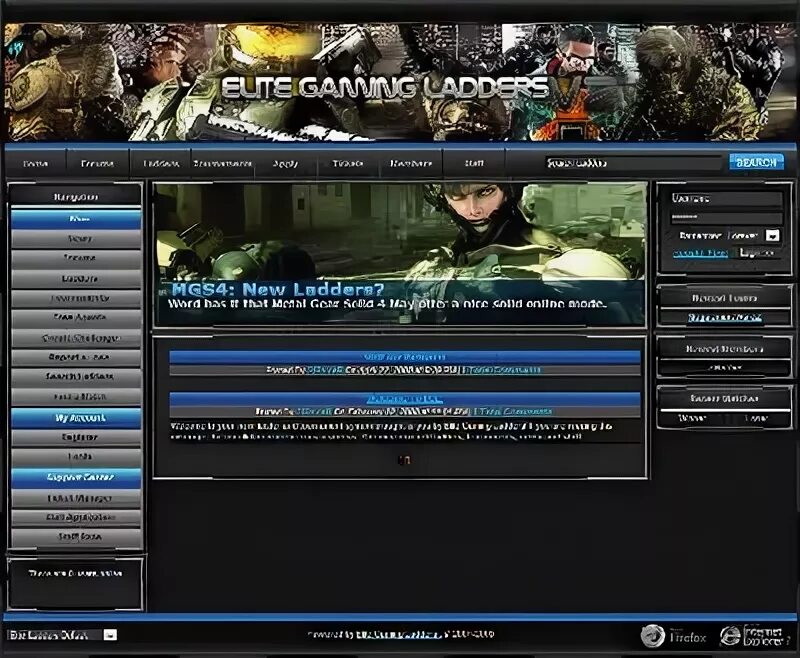Open the Apply item in top navigation

pyautogui.click(x=285, y=163)
